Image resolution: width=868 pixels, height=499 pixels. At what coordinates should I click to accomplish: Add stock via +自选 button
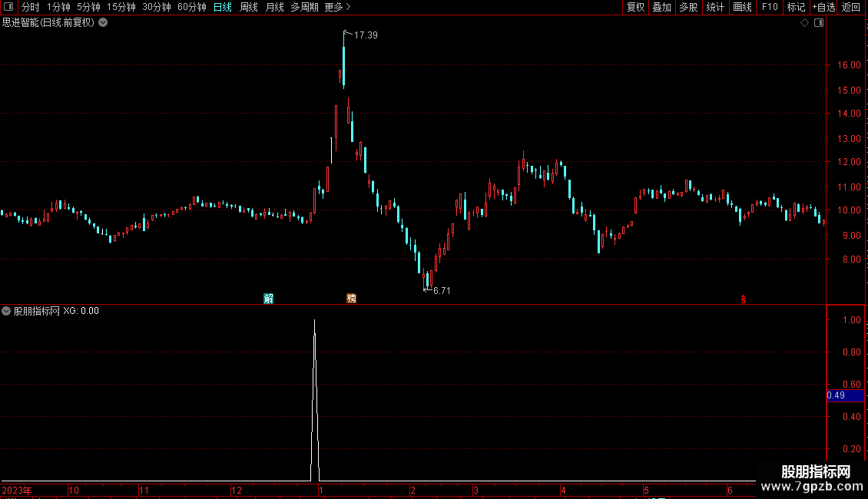pyautogui.click(x=823, y=7)
